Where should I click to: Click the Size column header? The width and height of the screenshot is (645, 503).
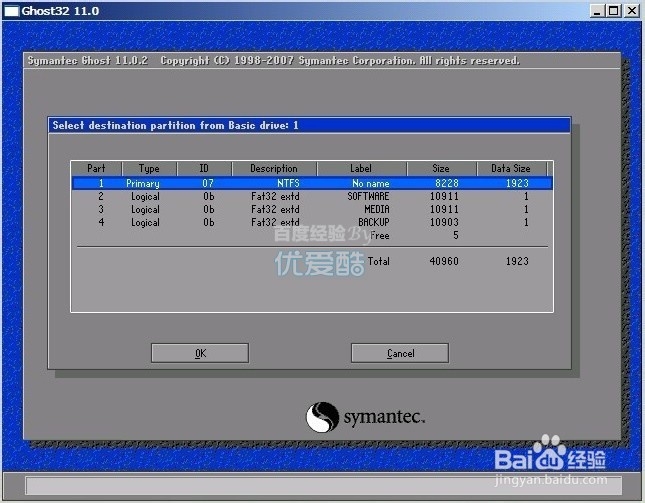pos(441,168)
